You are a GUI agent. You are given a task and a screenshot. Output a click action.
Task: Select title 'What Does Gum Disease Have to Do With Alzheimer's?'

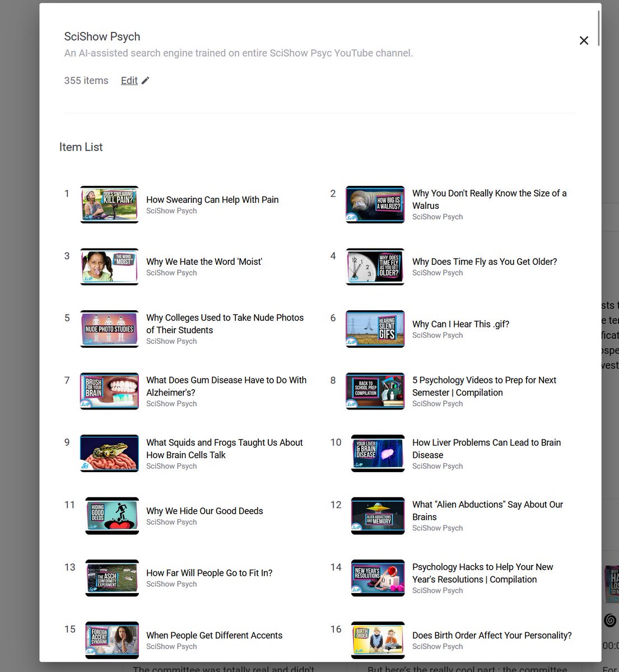(x=226, y=386)
